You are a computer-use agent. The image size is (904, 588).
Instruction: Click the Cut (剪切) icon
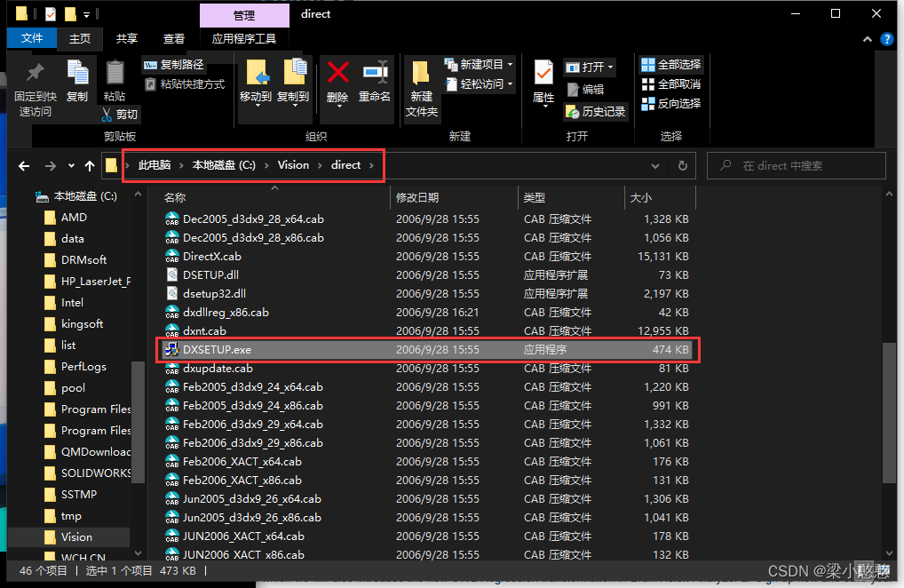(x=120, y=115)
